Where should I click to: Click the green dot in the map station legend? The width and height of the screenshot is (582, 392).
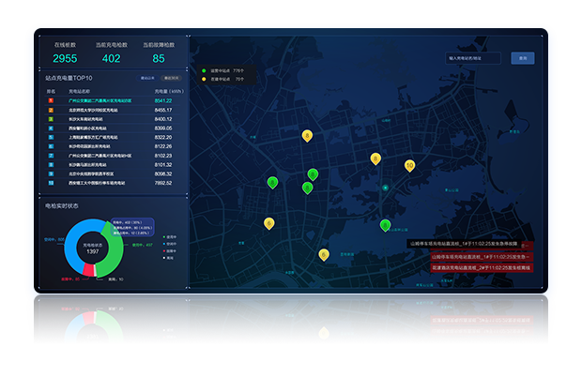click(204, 70)
